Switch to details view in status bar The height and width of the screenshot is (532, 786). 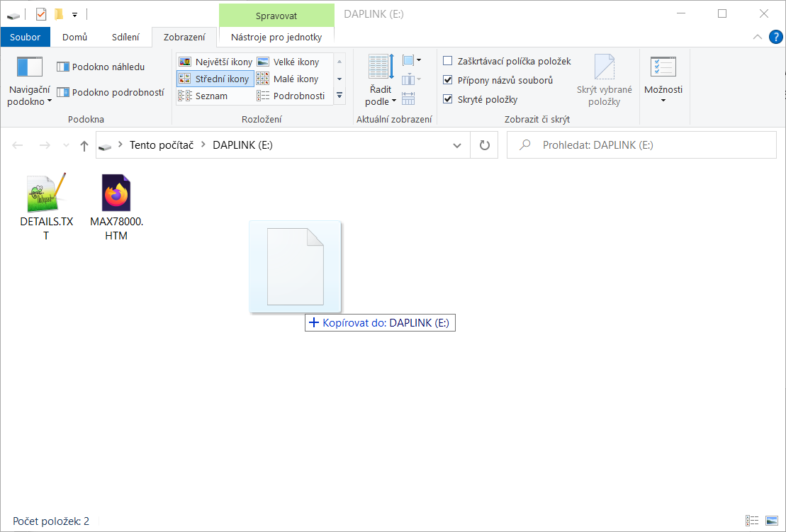pyautogui.click(x=752, y=521)
